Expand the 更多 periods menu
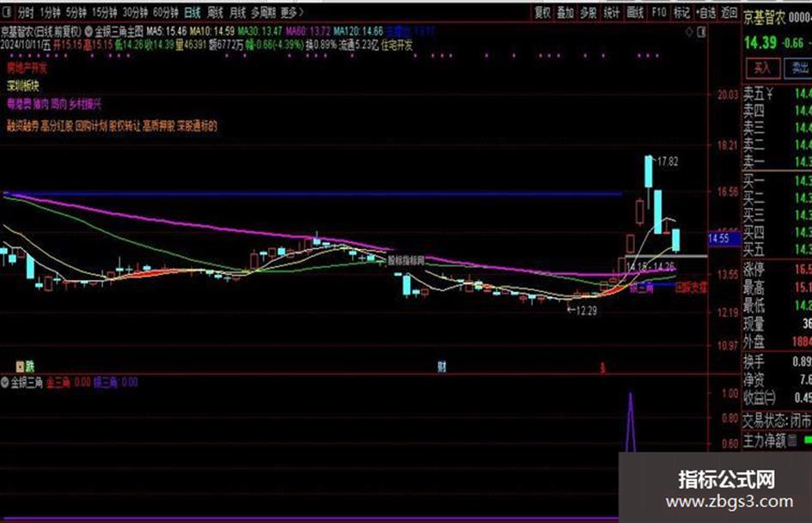 [292, 12]
